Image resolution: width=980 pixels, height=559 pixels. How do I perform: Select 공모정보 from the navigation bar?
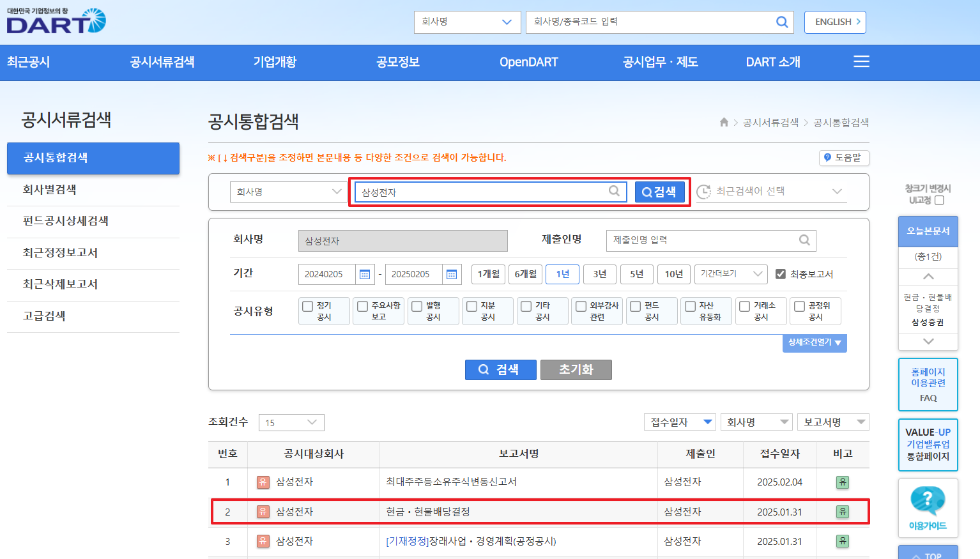coord(397,62)
